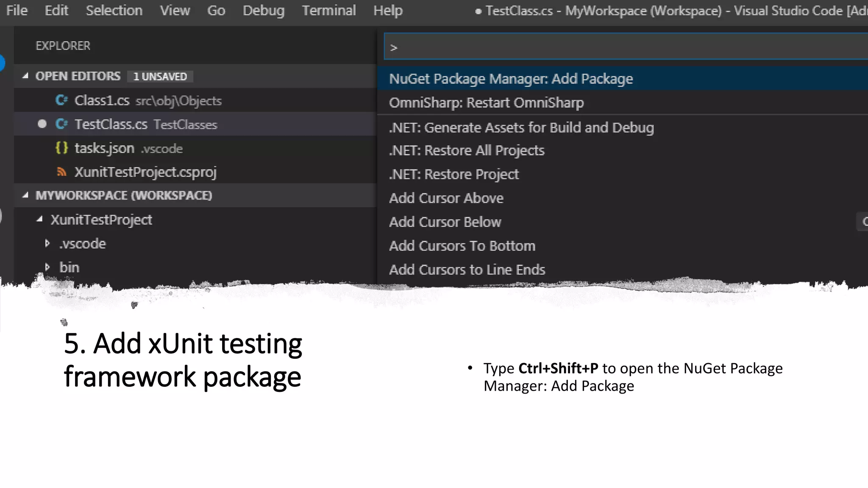Open the Terminal menu

click(x=328, y=11)
